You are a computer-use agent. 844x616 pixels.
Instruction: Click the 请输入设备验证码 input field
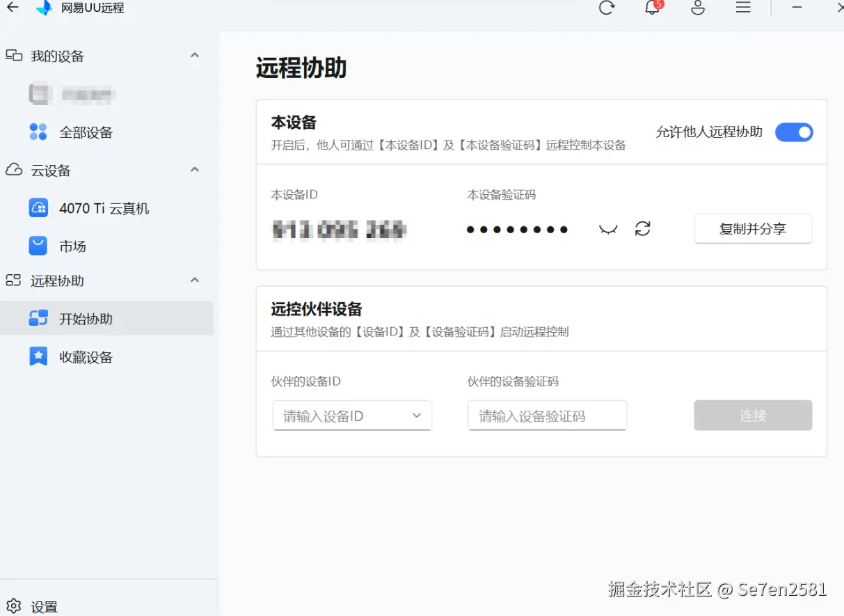547,416
